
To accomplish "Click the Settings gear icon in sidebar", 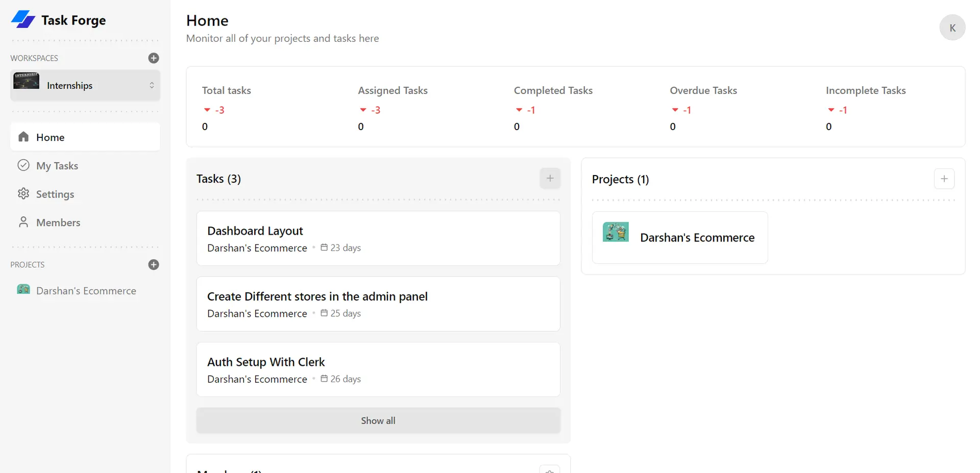I will pos(23,194).
